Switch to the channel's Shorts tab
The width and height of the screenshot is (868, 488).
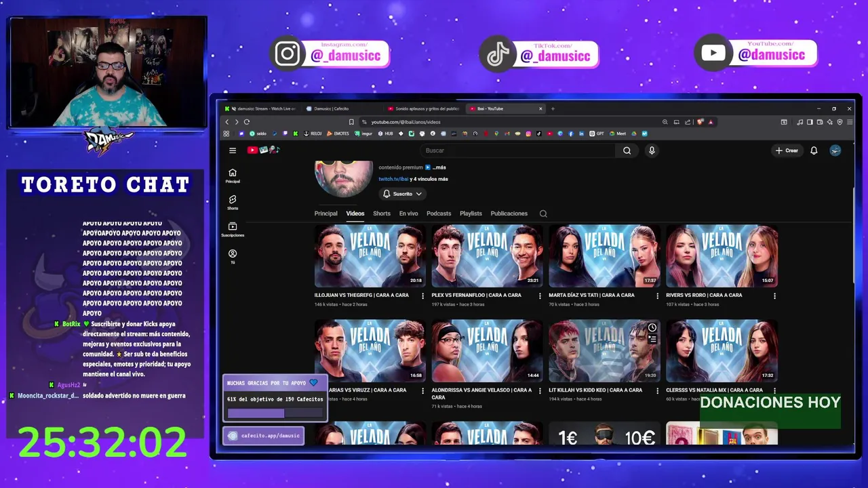point(382,213)
